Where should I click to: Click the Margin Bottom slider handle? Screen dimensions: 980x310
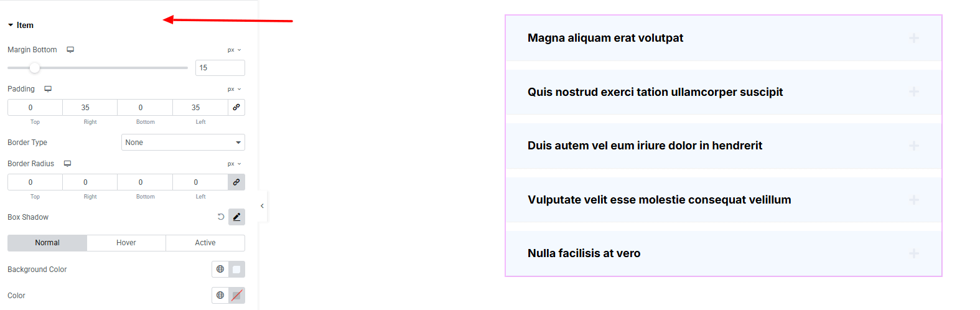pyautogui.click(x=35, y=68)
